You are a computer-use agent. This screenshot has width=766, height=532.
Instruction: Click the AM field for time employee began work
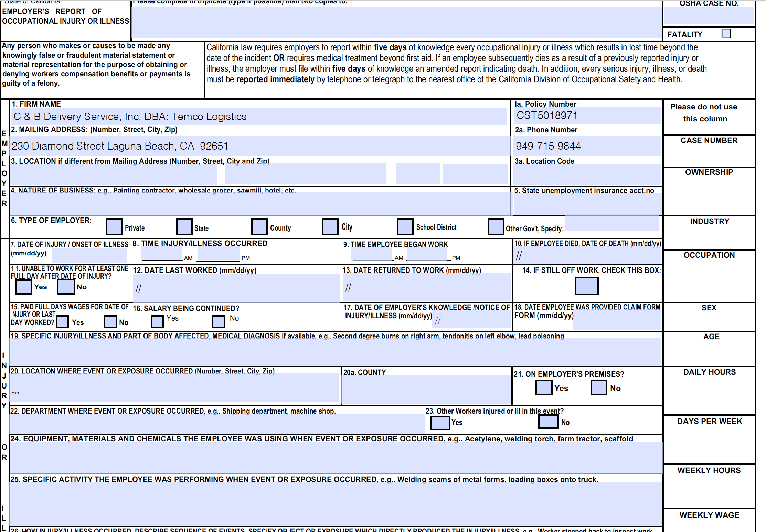pos(372,254)
